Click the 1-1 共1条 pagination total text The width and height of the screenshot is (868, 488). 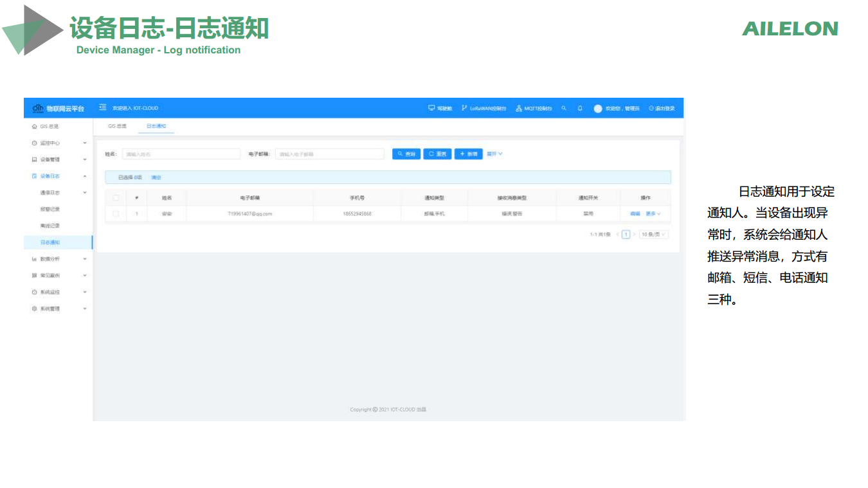coord(601,235)
